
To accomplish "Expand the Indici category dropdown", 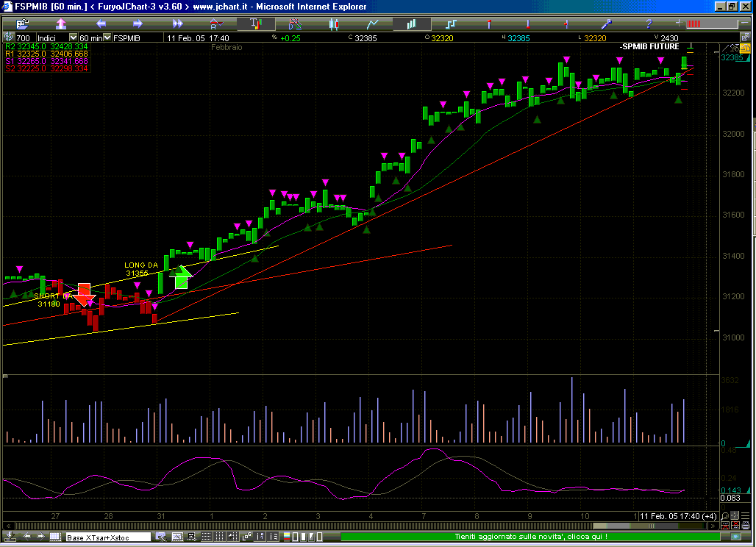I will pos(73,37).
